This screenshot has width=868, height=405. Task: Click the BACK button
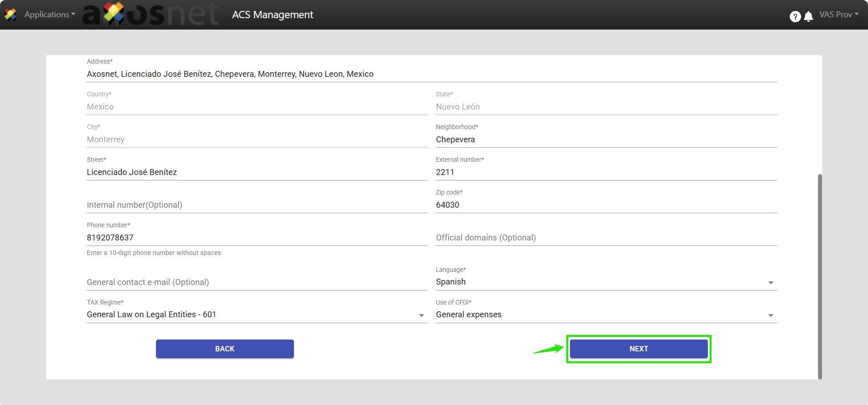tap(225, 349)
